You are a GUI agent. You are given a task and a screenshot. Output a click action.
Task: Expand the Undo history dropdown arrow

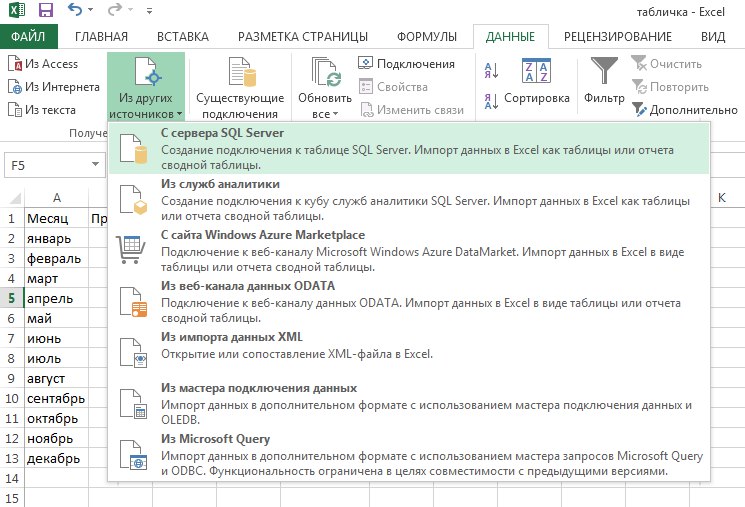(90, 10)
